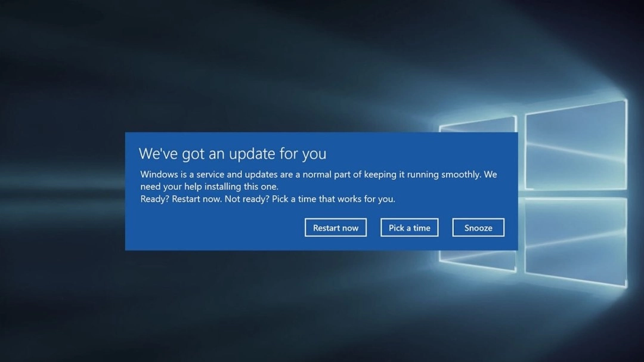
Task: Click the center cross of the Windows logo
Action: (521, 194)
